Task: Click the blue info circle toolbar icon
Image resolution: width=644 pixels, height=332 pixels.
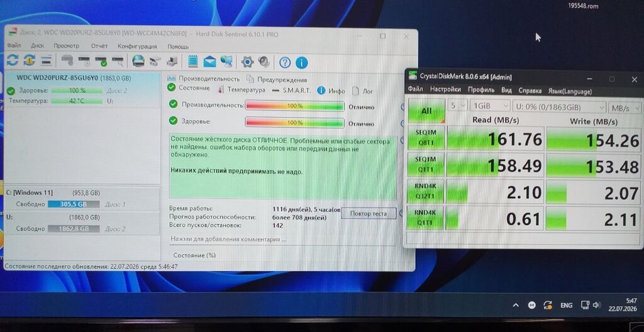Action: (301, 63)
